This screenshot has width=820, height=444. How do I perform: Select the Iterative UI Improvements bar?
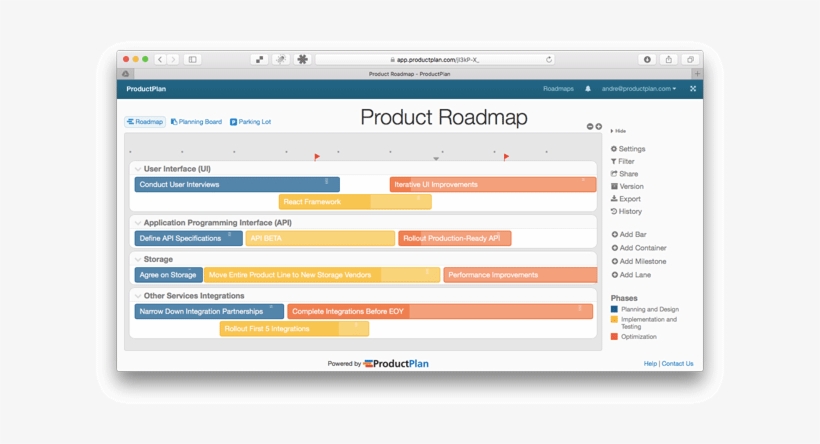coord(493,185)
